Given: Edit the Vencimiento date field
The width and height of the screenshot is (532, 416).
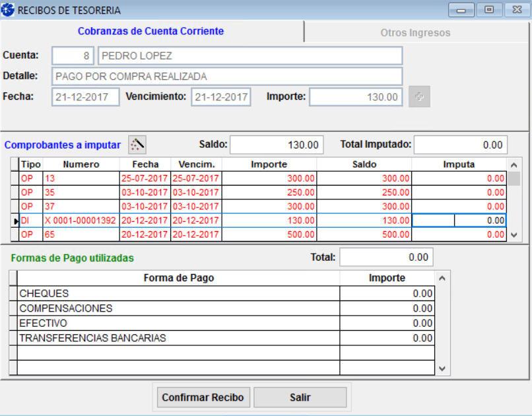Looking at the screenshot, I should click(221, 97).
